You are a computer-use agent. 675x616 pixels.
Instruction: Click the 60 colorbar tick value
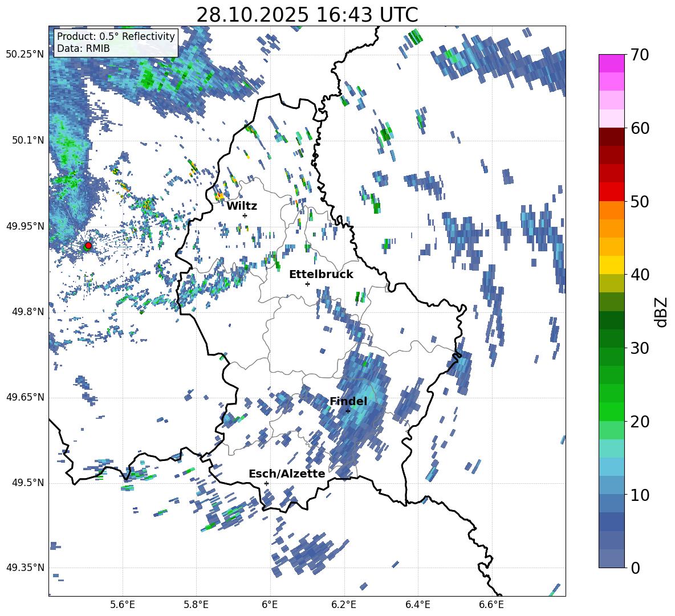point(640,128)
